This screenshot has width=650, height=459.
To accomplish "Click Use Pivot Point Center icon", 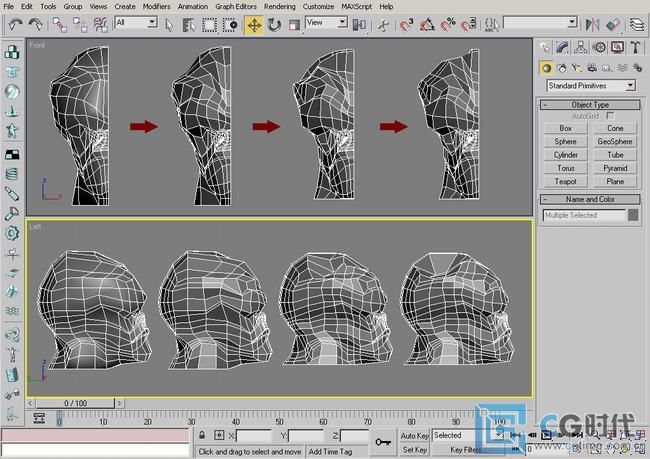I will (x=359, y=25).
